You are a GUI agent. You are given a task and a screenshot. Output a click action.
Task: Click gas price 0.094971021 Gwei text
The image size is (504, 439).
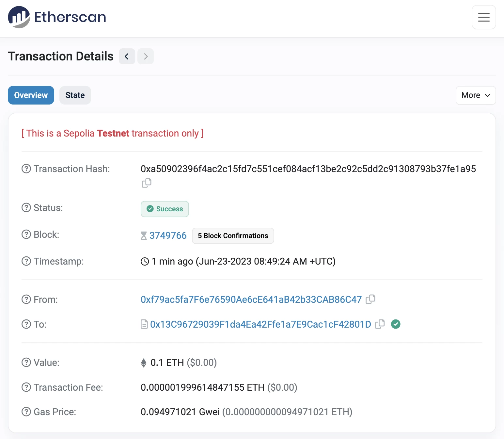pyautogui.click(x=180, y=412)
